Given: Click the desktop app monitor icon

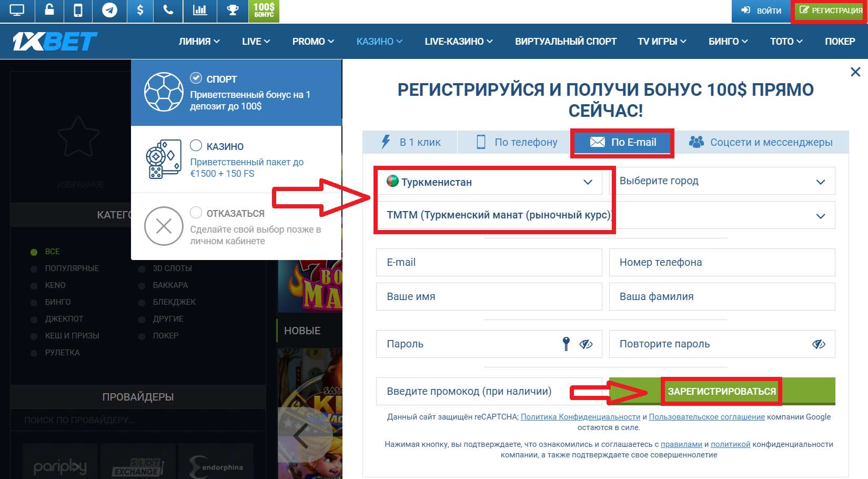Looking at the screenshot, I should point(17,11).
